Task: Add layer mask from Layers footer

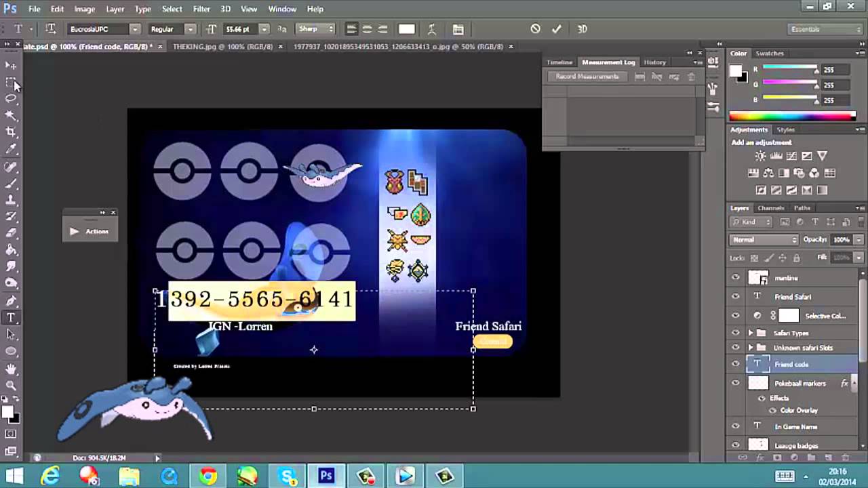Action: tap(777, 457)
